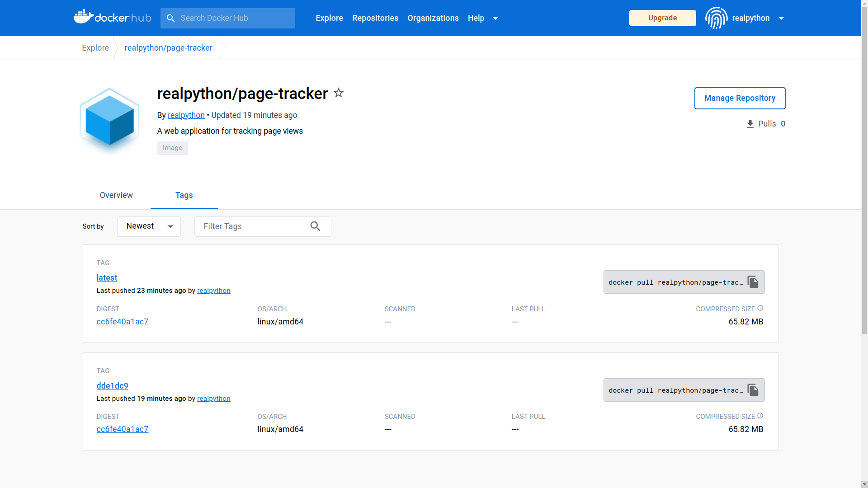This screenshot has width=868, height=488.
Task: Click the search magnifier in the top bar
Action: click(171, 18)
